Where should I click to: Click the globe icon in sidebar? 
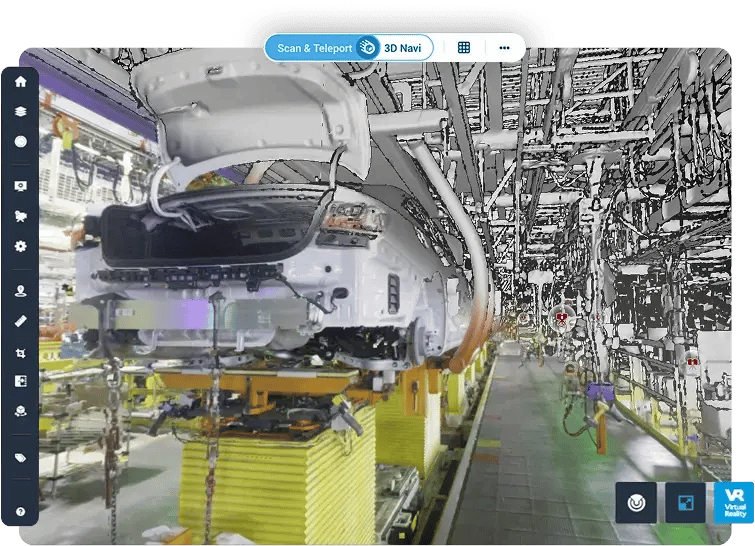click(20, 141)
